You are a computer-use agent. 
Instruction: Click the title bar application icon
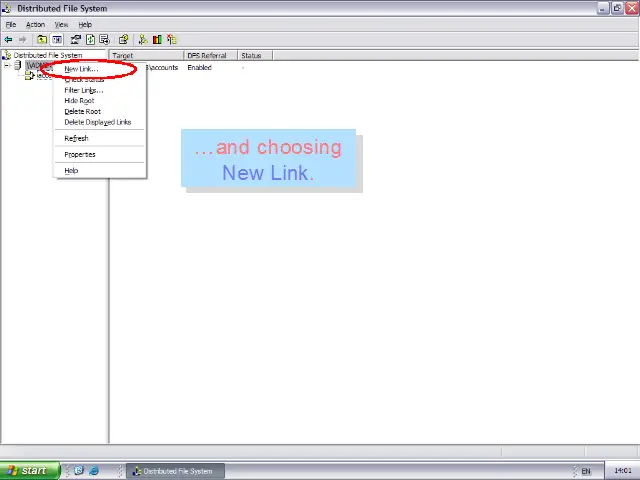8,8
